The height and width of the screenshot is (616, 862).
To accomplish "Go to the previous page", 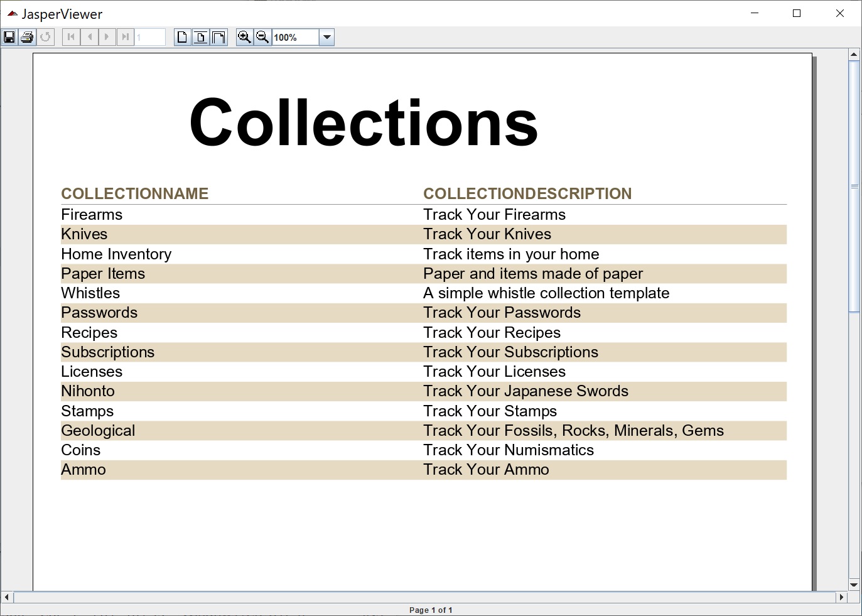I will pyautogui.click(x=89, y=37).
